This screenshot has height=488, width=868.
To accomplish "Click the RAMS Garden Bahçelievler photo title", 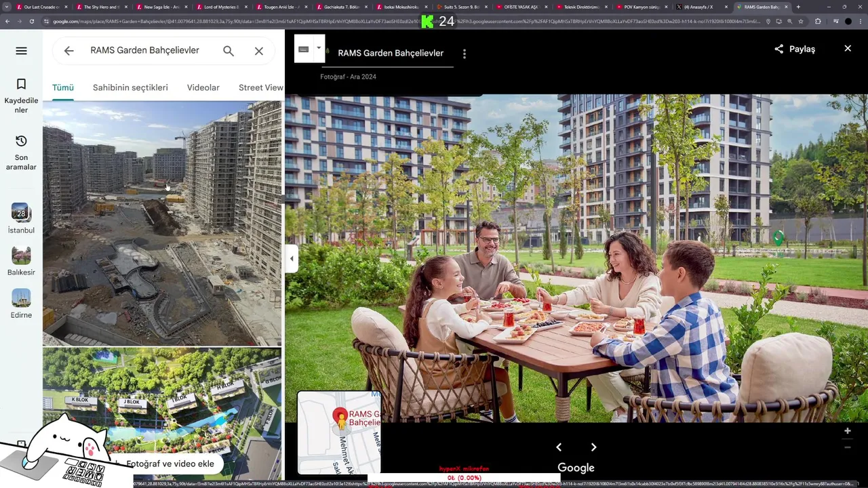I will (x=391, y=53).
